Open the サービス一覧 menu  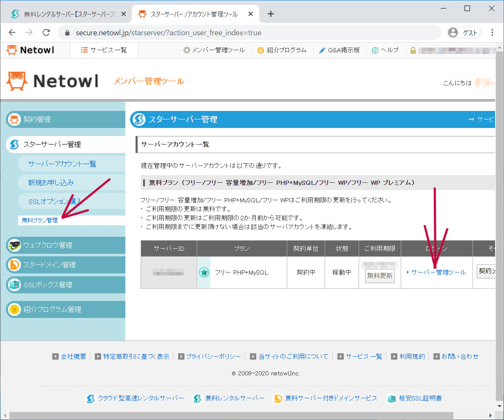pos(104,50)
